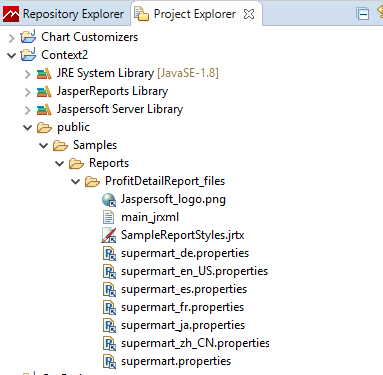
Task: Click the Samples folder icon
Action: [60, 145]
